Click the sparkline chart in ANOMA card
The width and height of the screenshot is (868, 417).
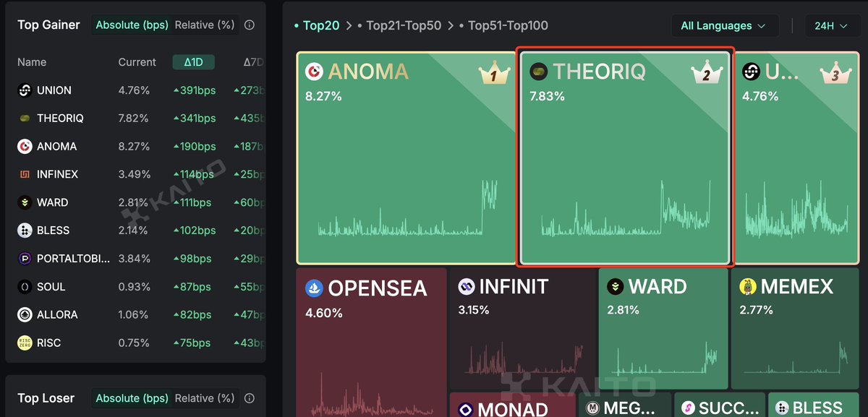coord(408,210)
